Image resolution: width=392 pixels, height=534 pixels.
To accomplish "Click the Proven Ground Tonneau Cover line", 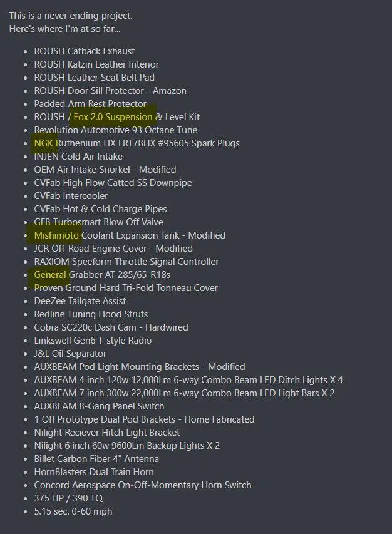I will tap(126, 288).
